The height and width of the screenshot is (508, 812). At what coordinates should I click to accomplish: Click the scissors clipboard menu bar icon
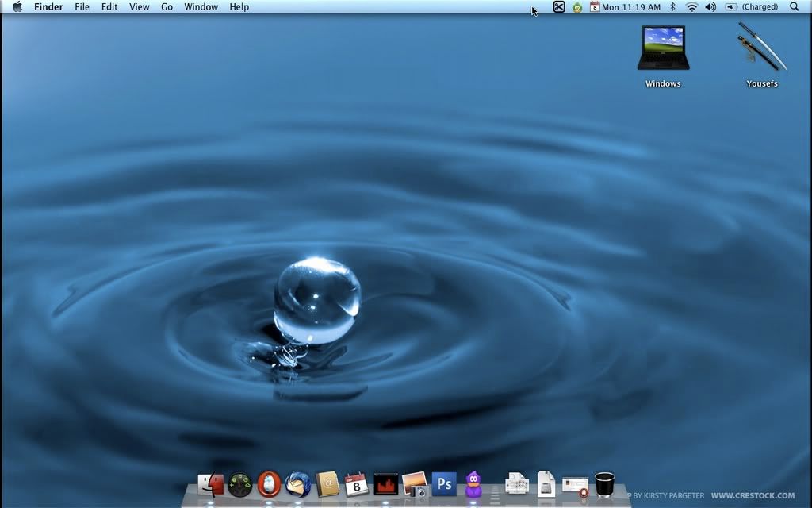coord(559,6)
